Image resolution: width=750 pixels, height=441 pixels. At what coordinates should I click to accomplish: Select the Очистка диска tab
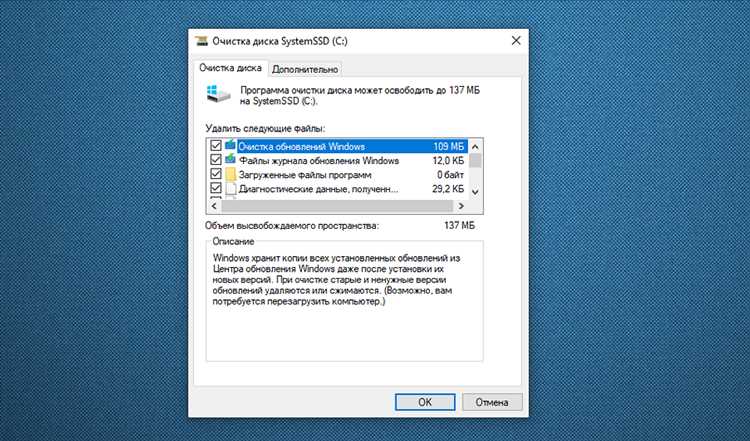pos(231,68)
